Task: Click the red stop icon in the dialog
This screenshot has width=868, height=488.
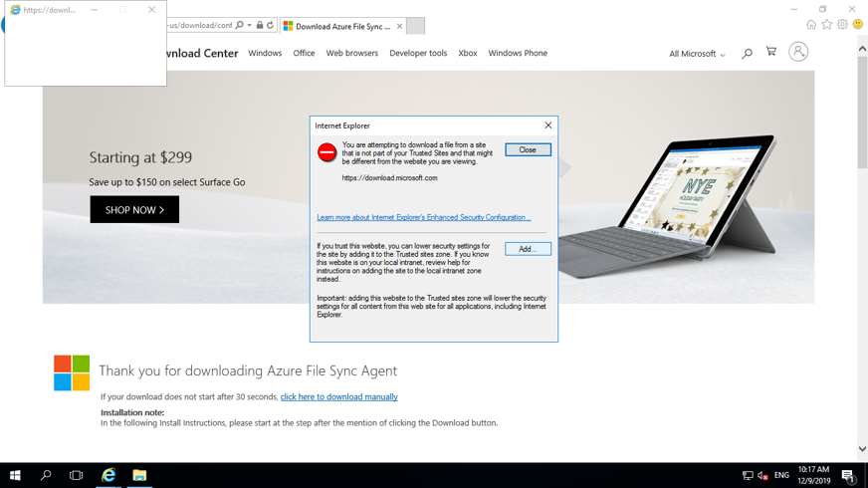Action: [327, 152]
